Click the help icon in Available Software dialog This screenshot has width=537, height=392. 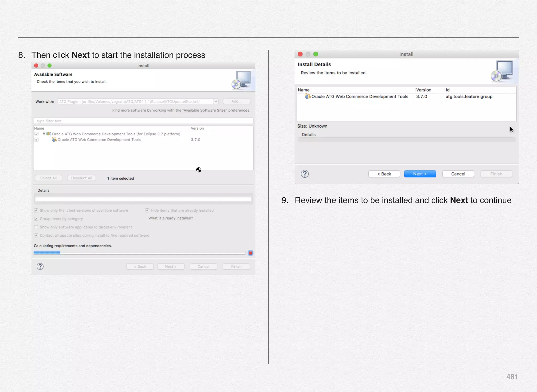coord(40,266)
